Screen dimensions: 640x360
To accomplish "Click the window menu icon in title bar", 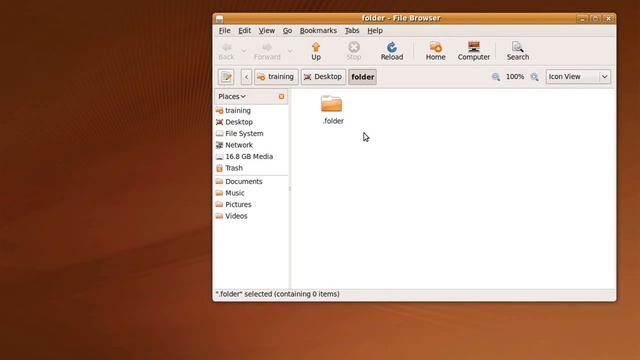I will [x=220, y=18].
